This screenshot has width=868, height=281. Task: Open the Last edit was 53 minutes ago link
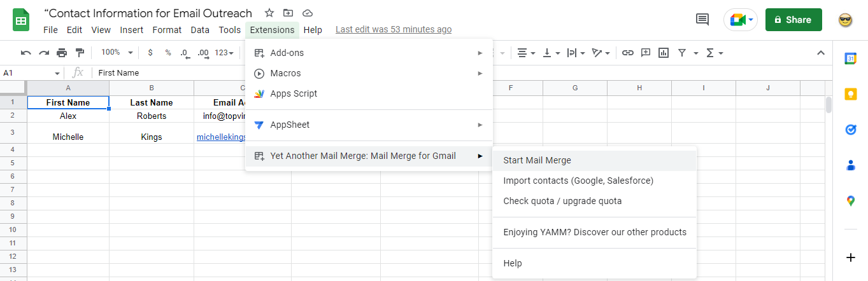coord(394,29)
